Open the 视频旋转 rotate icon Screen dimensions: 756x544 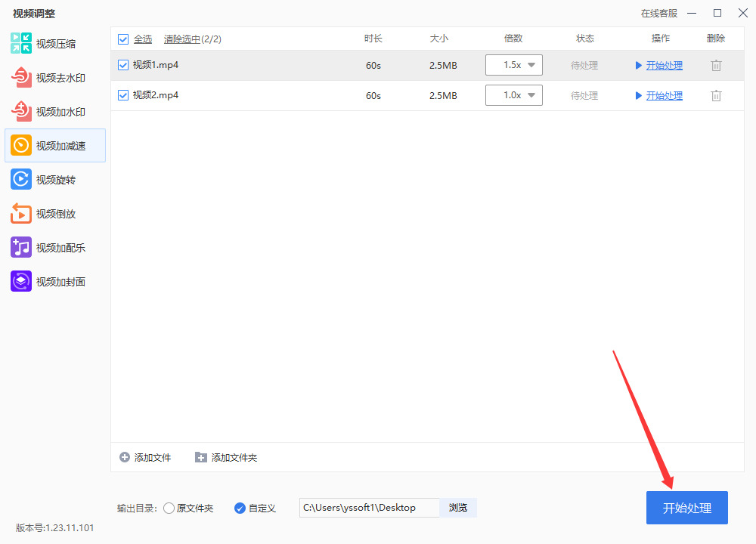(x=21, y=180)
